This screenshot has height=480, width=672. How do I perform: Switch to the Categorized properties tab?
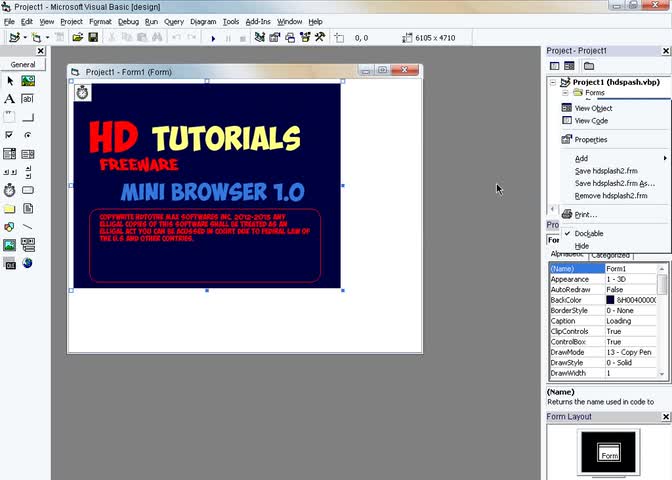pyautogui.click(x=610, y=255)
